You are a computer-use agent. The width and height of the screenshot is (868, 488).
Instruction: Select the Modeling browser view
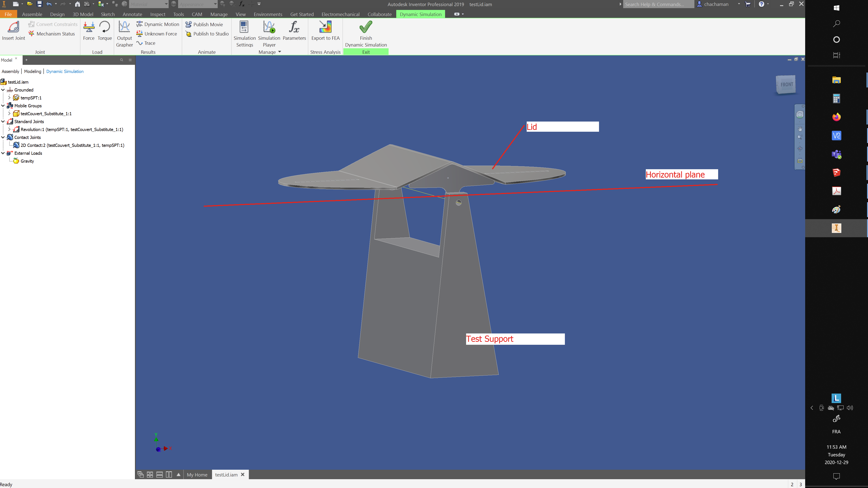tap(33, 71)
